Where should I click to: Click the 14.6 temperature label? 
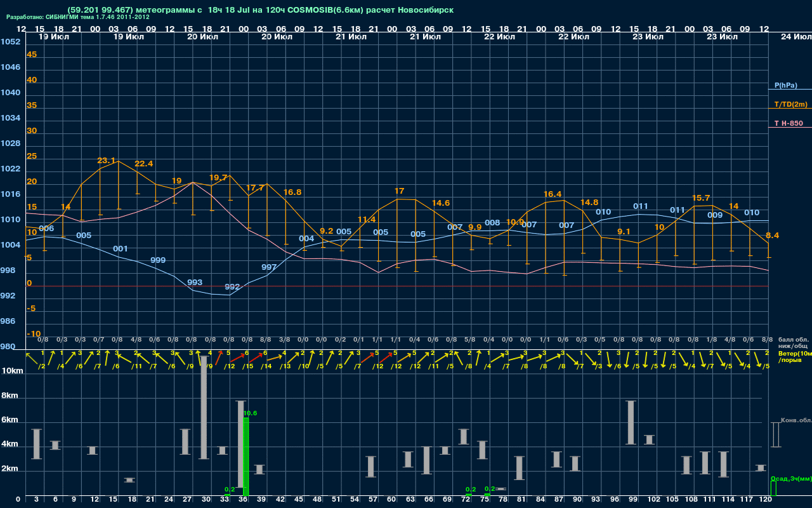pos(441,203)
